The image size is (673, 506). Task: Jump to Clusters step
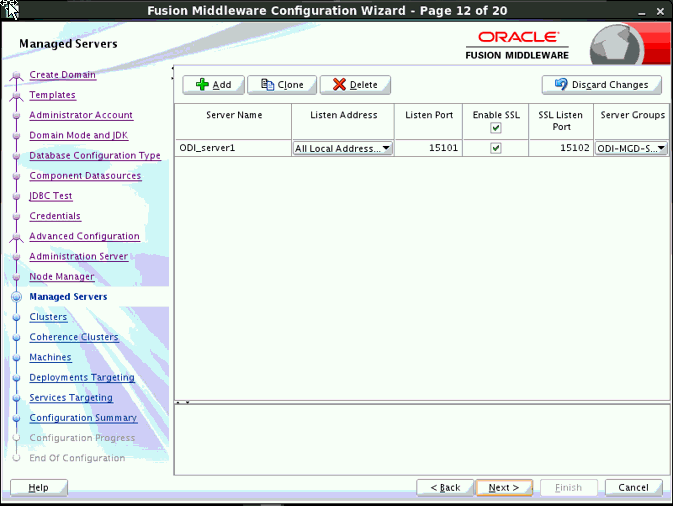point(48,317)
